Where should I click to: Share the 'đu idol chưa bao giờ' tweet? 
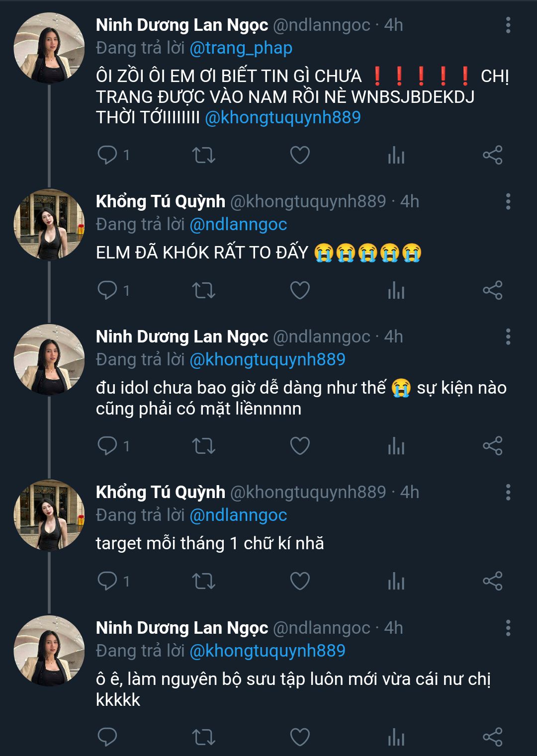492,446
